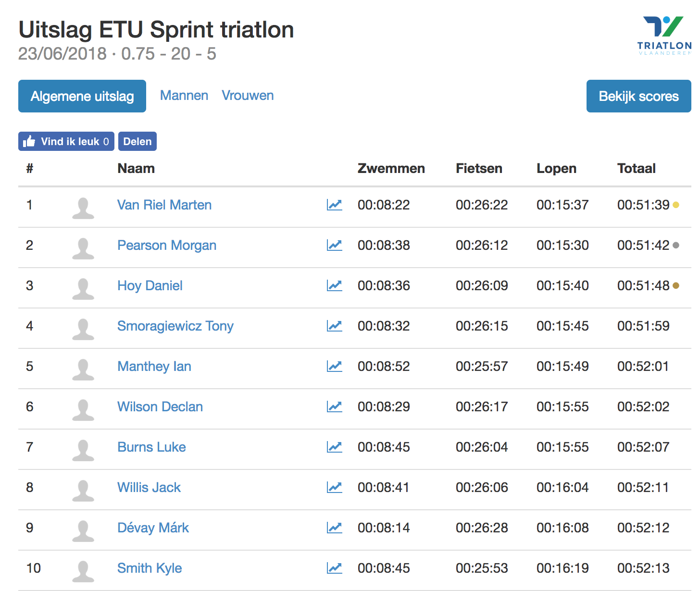Click the avatar of Pearson Morgan
The height and width of the screenshot is (591, 700).
(x=83, y=248)
